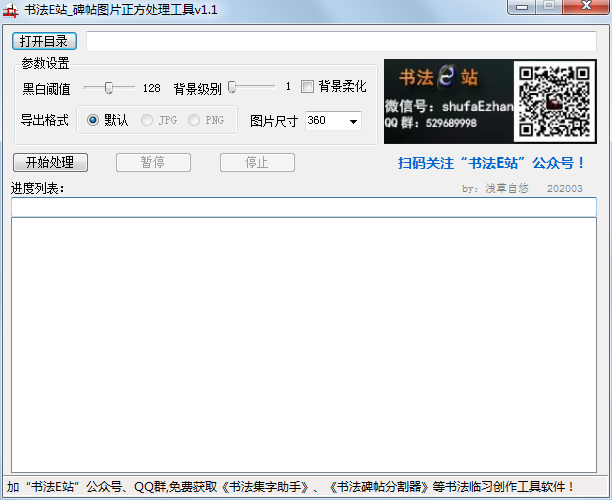Click the QR code image

554,101
